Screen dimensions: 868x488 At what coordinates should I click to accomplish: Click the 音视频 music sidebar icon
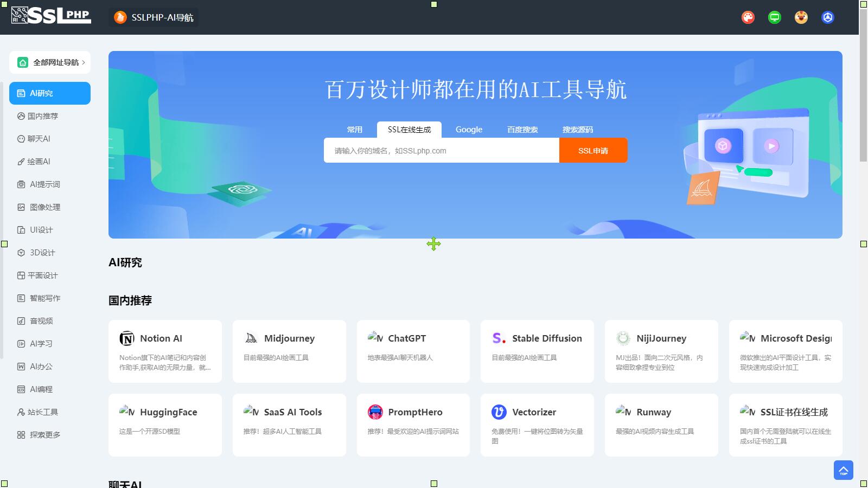21,321
